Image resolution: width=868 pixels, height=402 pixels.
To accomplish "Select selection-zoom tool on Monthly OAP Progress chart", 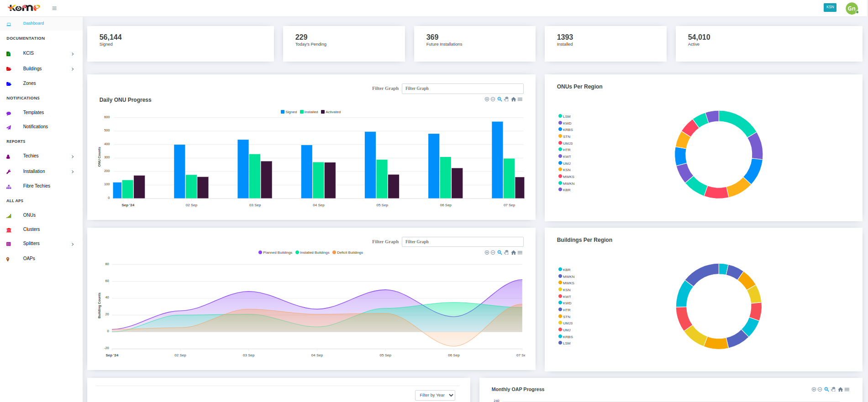I will 826,389.
